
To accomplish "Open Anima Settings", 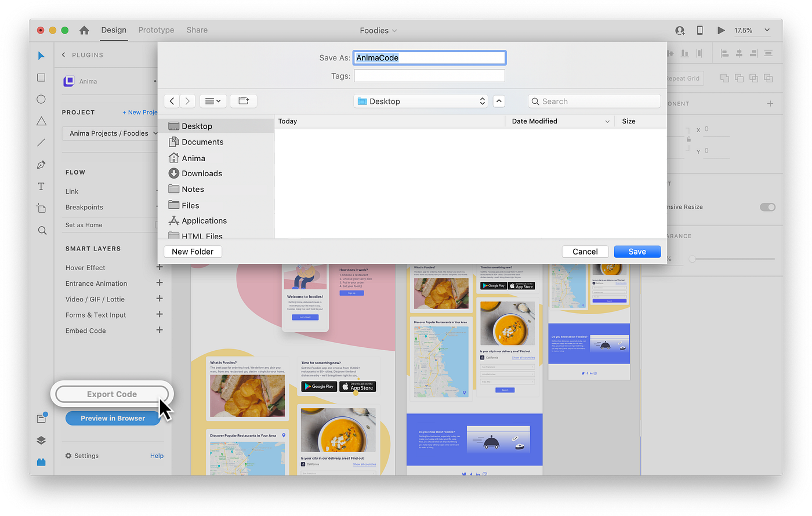I will 82,456.
